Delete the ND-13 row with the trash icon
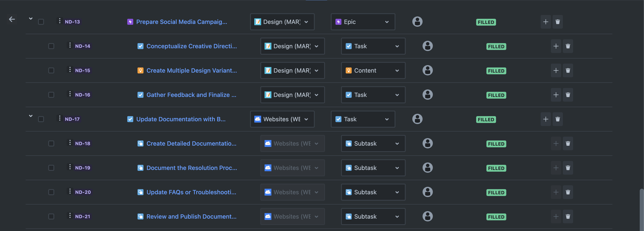This screenshot has width=644, height=231. 558,22
